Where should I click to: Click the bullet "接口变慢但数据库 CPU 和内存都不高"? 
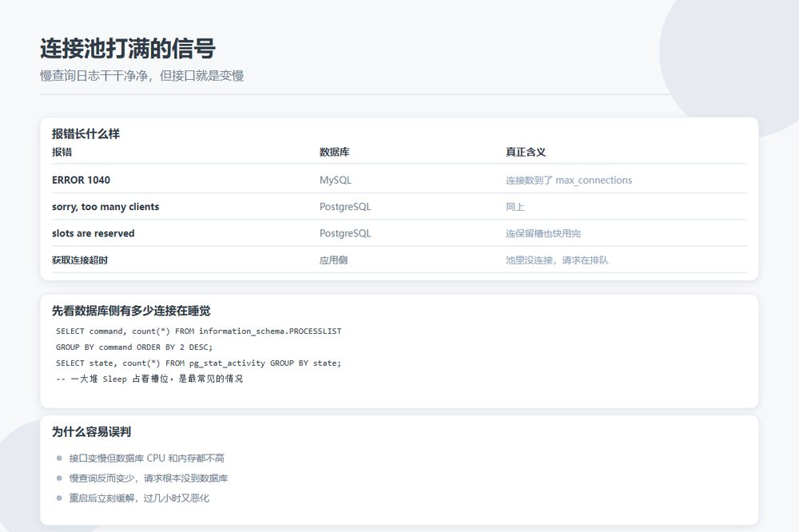147,459
